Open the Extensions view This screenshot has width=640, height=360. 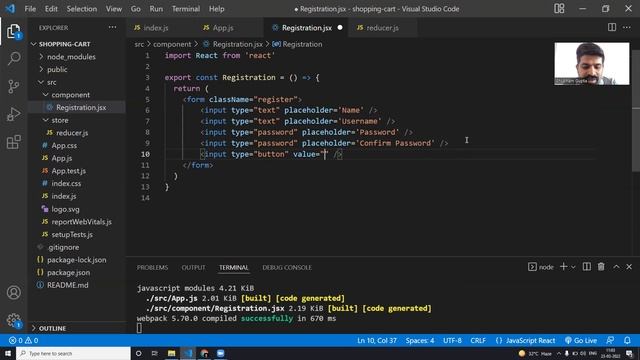(x=13, y=142)
